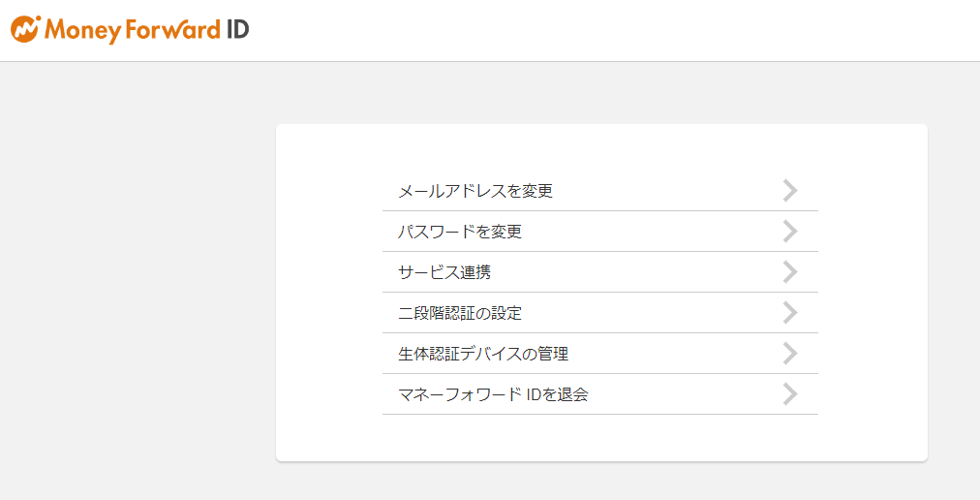The image size is (980, 500).
Task: Select the chevron on the サービス連携 row
Action: [790, 272]
